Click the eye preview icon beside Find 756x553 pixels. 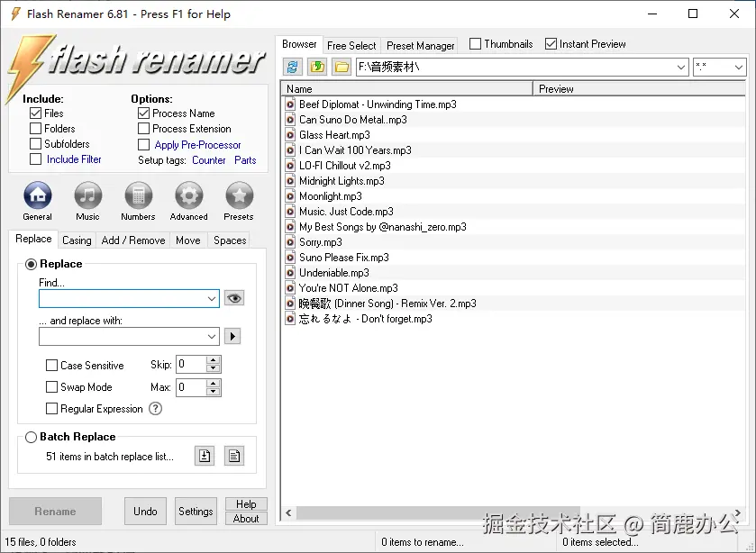tap(234, 298)
